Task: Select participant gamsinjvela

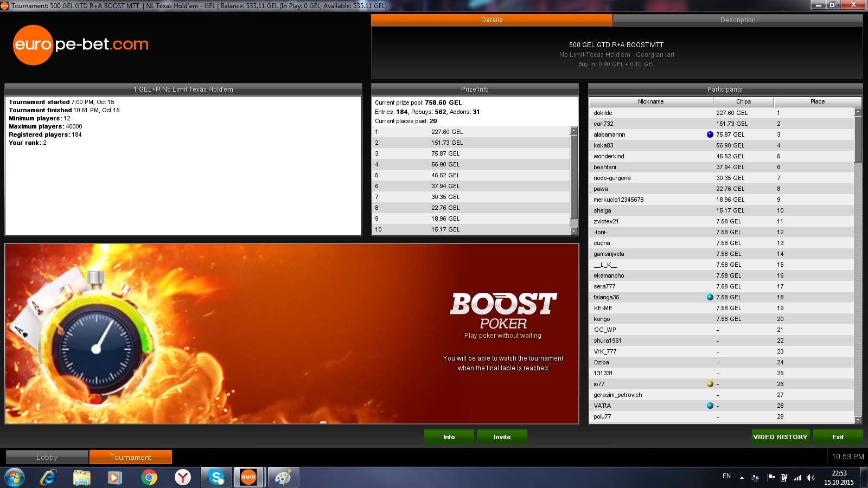Action: coord(722,254)
